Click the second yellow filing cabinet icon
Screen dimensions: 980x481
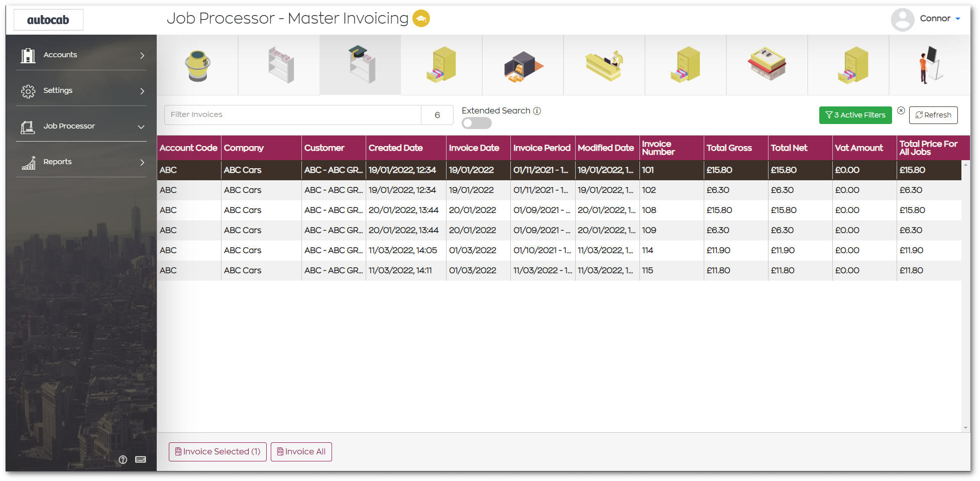(685, 64)
